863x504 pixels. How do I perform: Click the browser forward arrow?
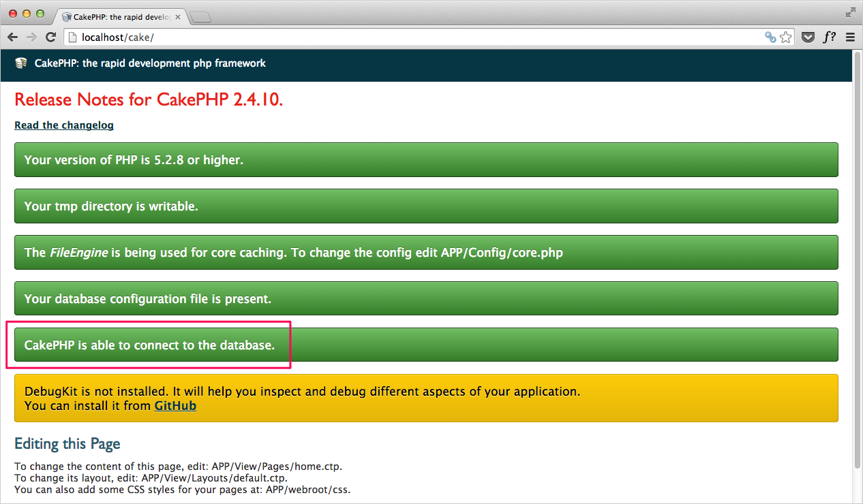pyautogui.click(x=31, y=37)
